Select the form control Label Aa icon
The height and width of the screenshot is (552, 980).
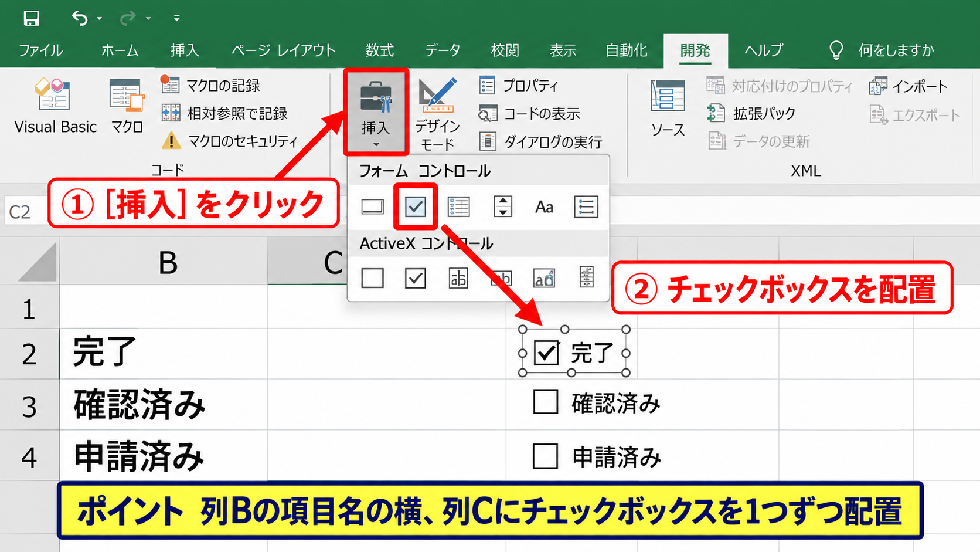(544, 207)
